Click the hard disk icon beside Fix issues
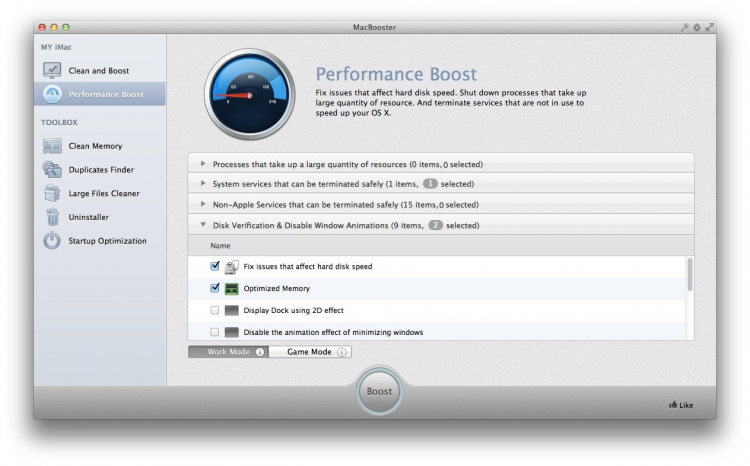The image size is (750, 466). tap(232, 267)
